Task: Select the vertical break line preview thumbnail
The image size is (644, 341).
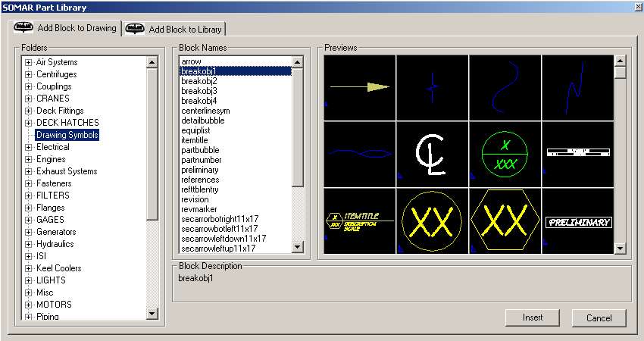Action: click(x=433, y=87)
